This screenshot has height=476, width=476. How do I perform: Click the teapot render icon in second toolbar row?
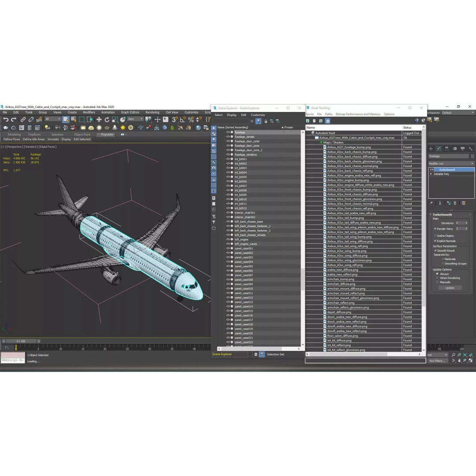point(5,128)
